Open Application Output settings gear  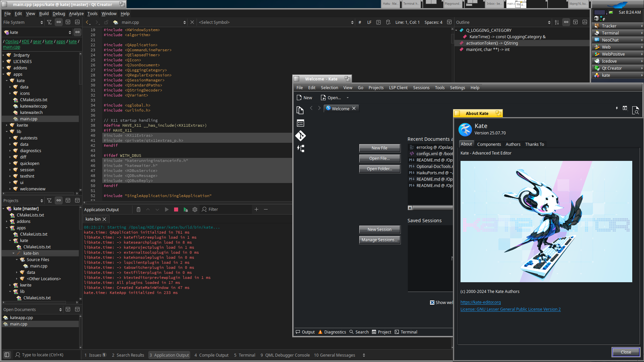click(195, 209)
